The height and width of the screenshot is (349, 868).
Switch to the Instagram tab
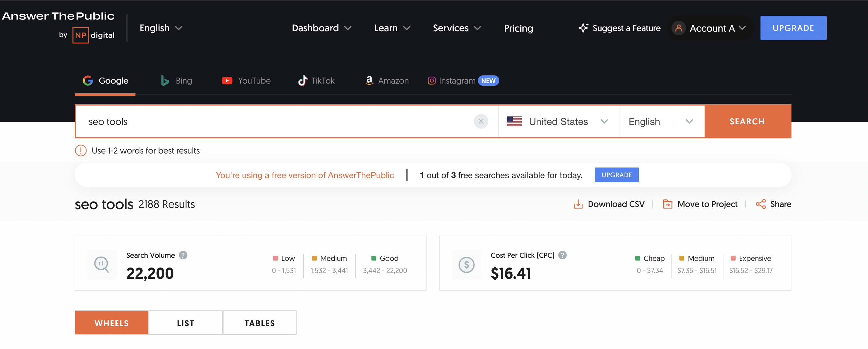(463, 81)
